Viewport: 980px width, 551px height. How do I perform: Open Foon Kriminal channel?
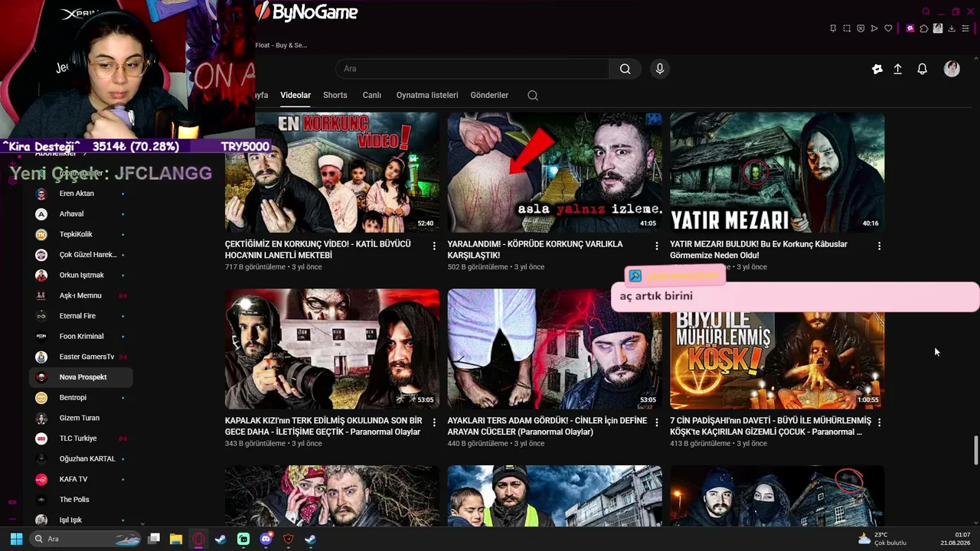(81, 337)
